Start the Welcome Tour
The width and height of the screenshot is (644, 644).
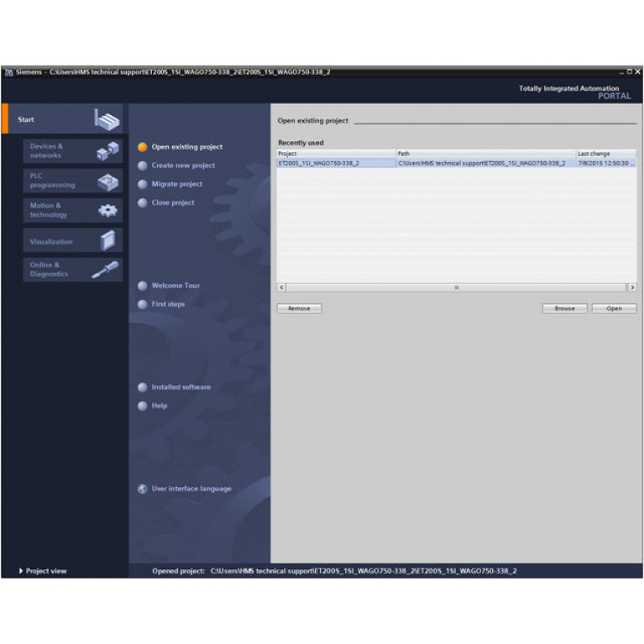[x=175, y=285]
